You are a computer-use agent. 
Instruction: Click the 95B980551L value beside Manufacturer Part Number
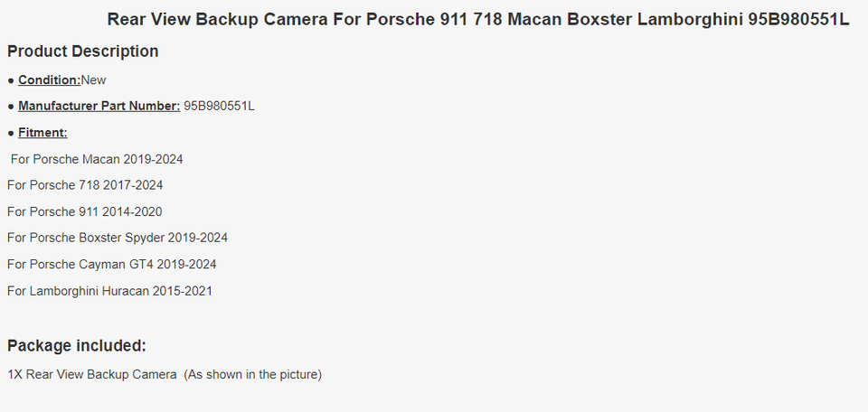pos(219,107)
